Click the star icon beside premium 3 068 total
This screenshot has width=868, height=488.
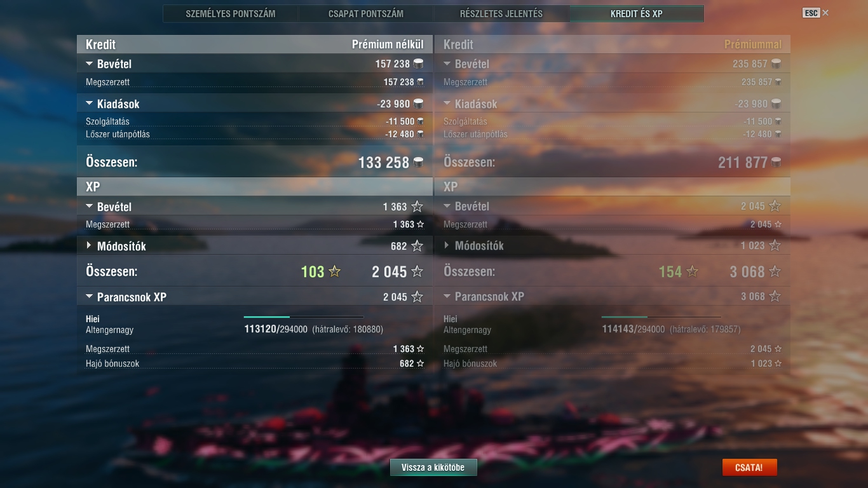click(x=775, y=271)
